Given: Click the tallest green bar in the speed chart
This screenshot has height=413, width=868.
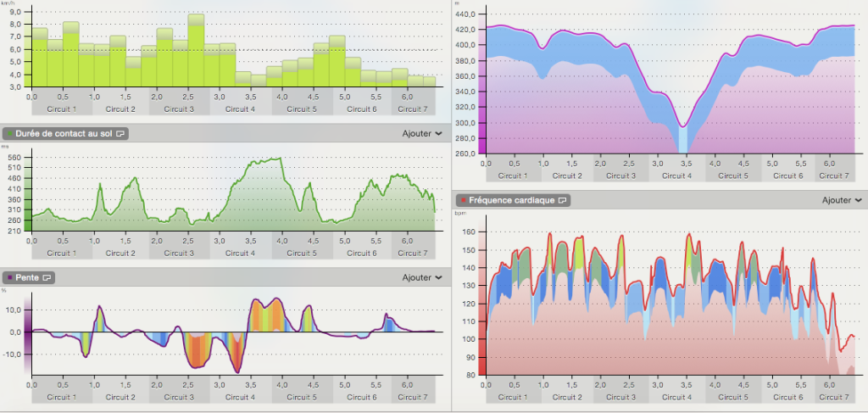Looking at the screenshot, I should pyautogui.click(x=196, y=51).
